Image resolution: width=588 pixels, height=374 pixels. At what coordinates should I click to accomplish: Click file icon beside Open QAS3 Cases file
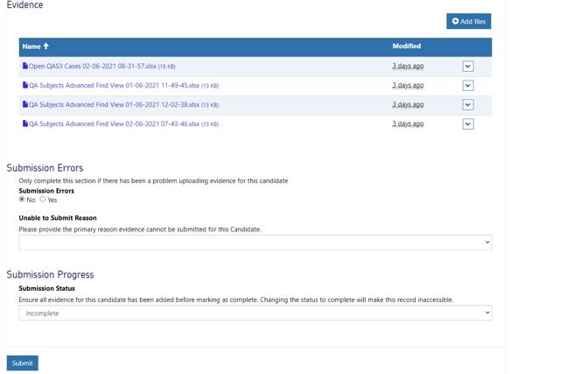(x=25, y=66)
